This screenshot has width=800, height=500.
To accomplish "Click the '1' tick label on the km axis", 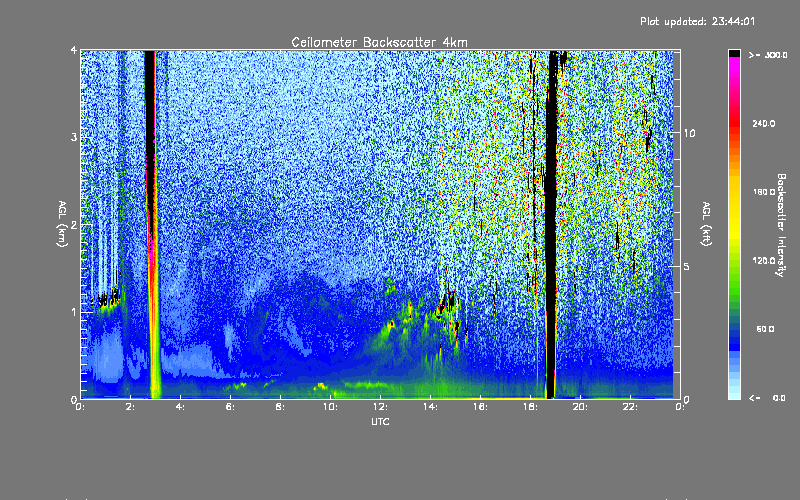I will 74,312.
